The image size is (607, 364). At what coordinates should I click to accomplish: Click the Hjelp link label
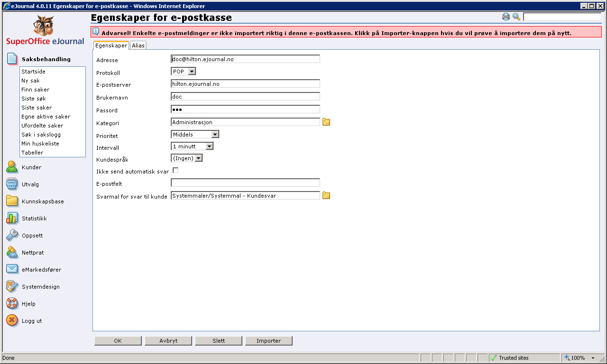click(x=28, y=304)
